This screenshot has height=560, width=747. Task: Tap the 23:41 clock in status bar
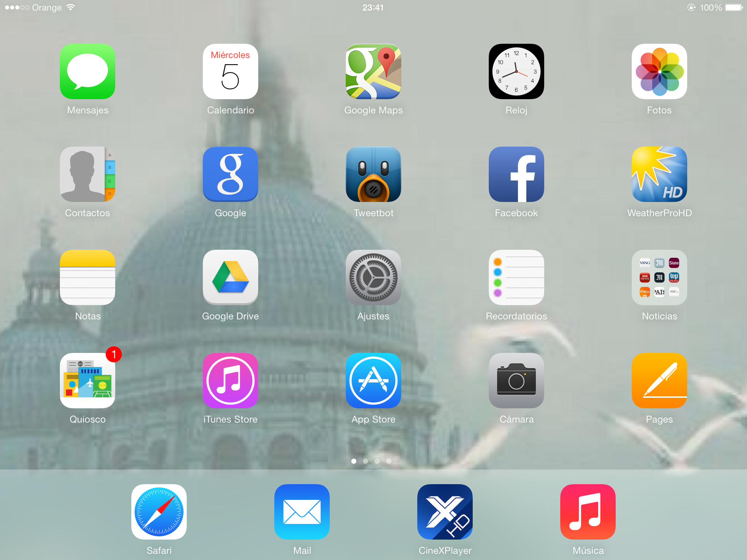373,8
